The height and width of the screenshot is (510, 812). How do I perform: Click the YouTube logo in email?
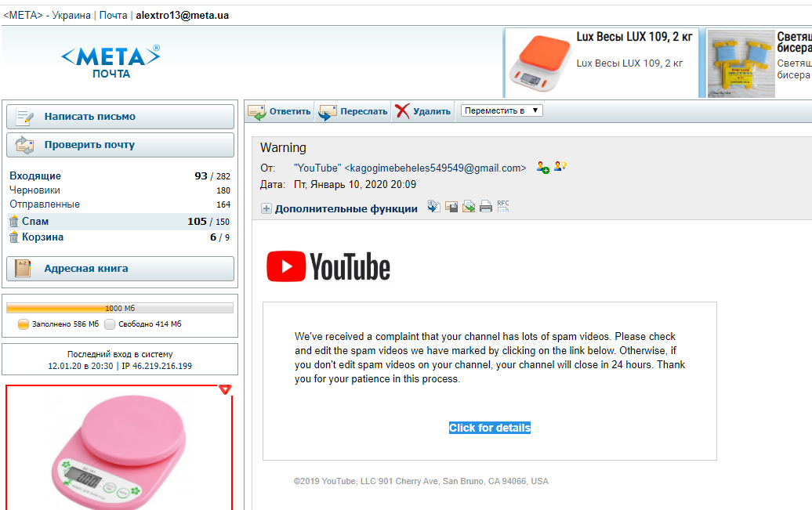tap(328, 266)
